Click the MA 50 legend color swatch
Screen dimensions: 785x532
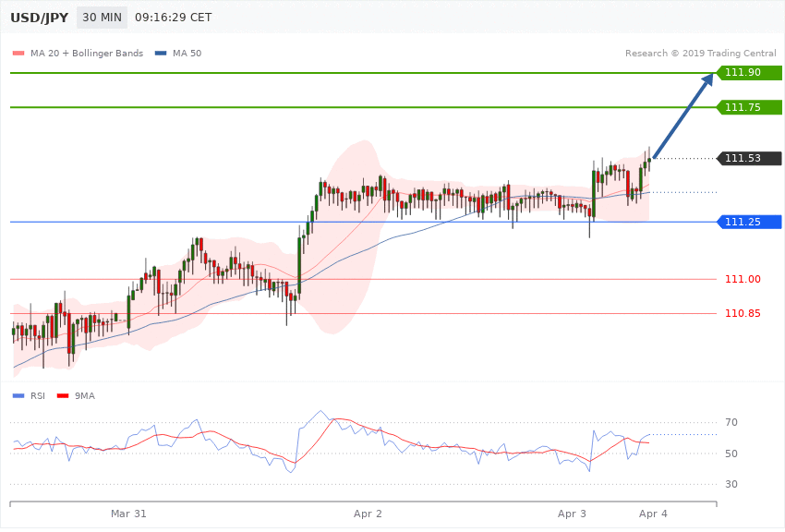[161, 53]
